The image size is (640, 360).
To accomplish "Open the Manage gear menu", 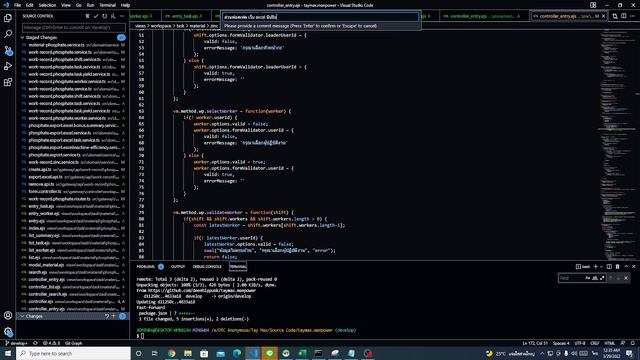I will pos(8,331).
